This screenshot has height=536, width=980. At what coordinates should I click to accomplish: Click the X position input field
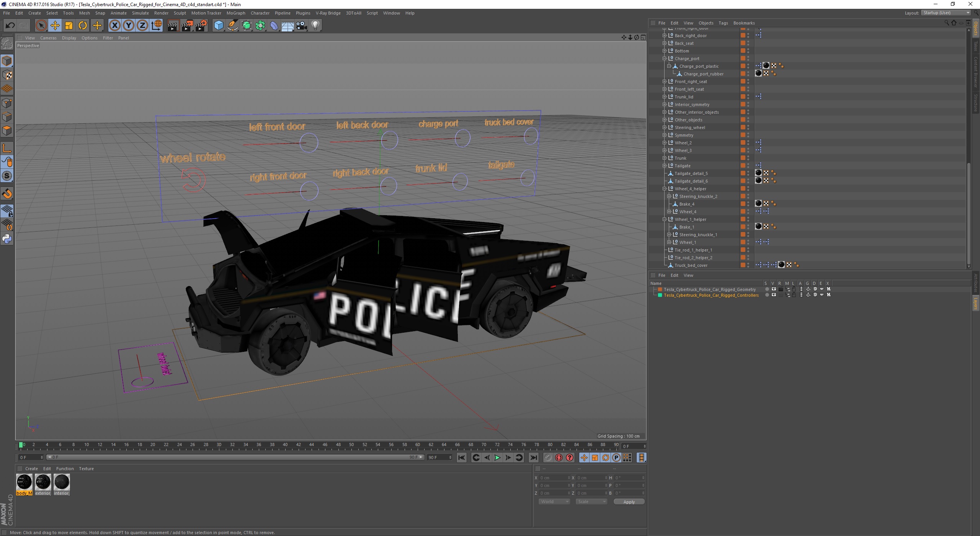554,478
